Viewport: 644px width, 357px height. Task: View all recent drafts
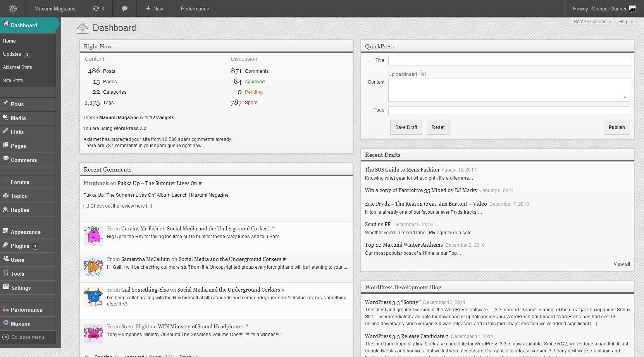[x=622, y=264]
